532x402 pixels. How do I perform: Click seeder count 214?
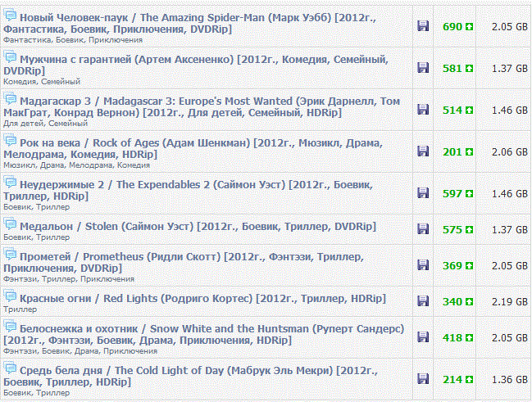[x=452, y=380]
